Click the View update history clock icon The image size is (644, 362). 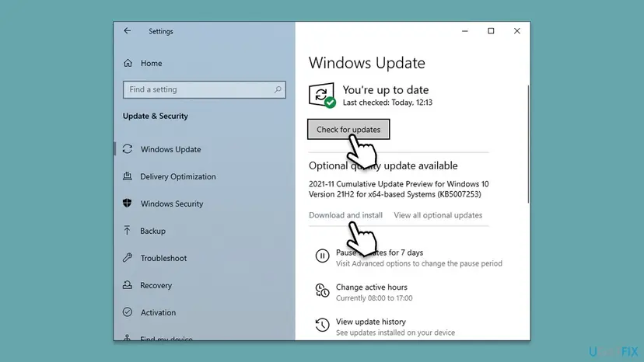click(x=323, y=325)
